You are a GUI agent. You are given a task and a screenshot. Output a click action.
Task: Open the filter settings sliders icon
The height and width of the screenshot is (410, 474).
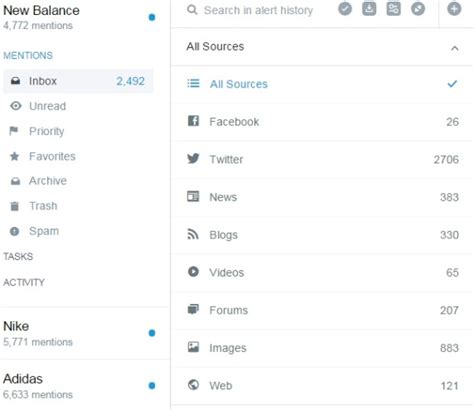click(393, 9)
